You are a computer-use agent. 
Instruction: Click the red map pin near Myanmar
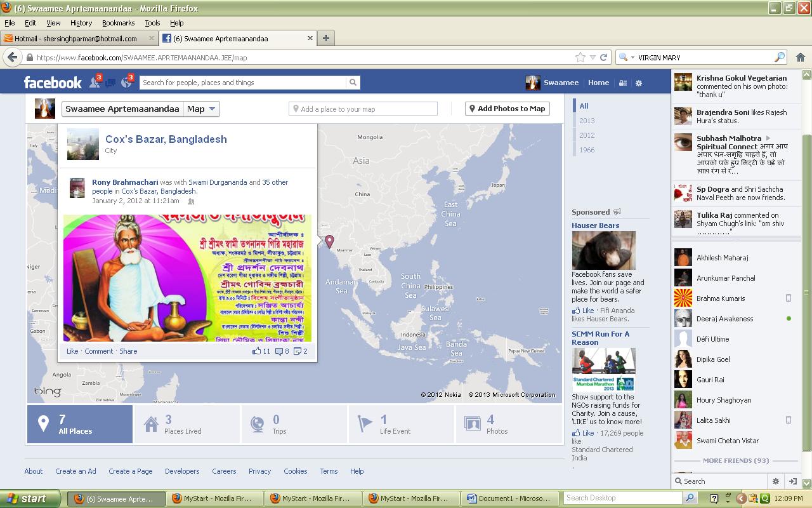point(329,241)
